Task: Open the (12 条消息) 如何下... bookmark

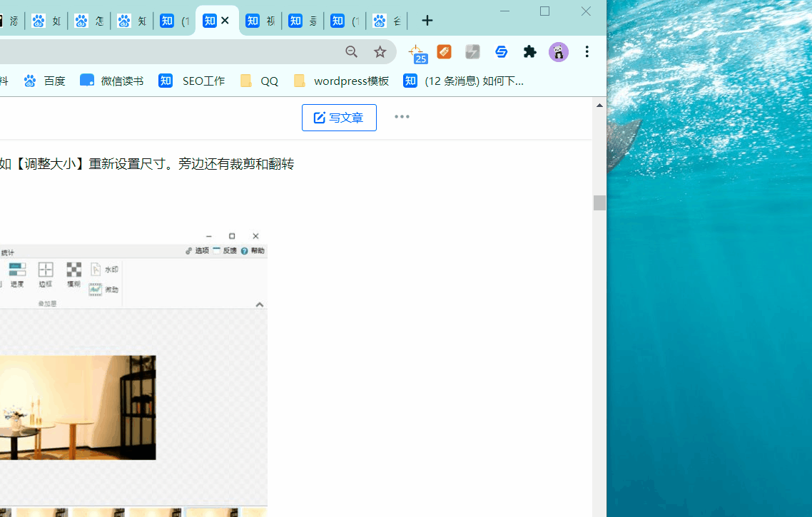Action: [x=464, y=81]
